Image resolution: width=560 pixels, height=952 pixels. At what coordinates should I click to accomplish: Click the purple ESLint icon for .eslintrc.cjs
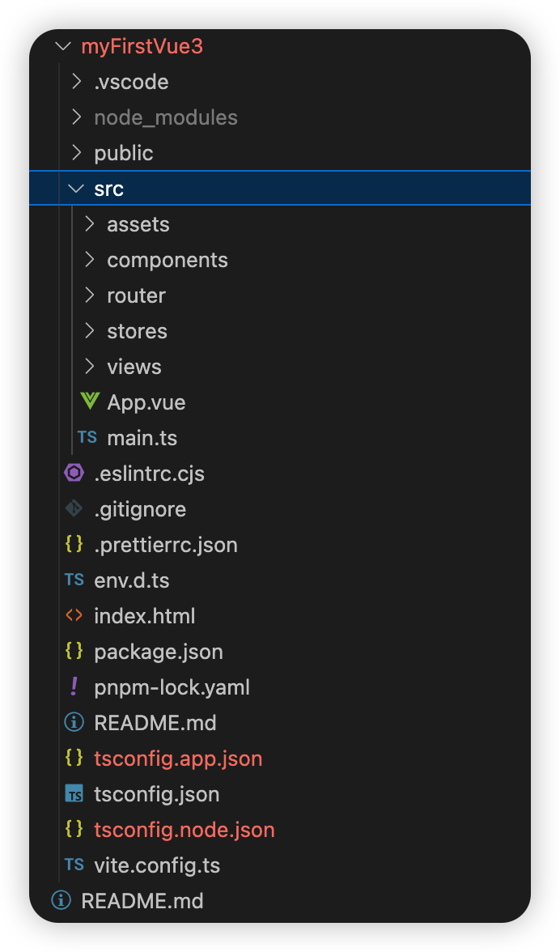[74, 473]
